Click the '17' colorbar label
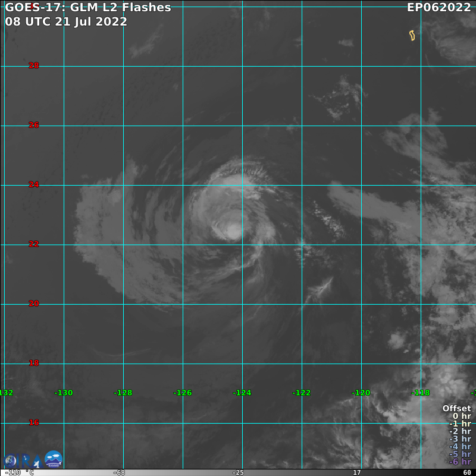The height and width of the screenshot is (476, 476). click(x=356, y=472)
